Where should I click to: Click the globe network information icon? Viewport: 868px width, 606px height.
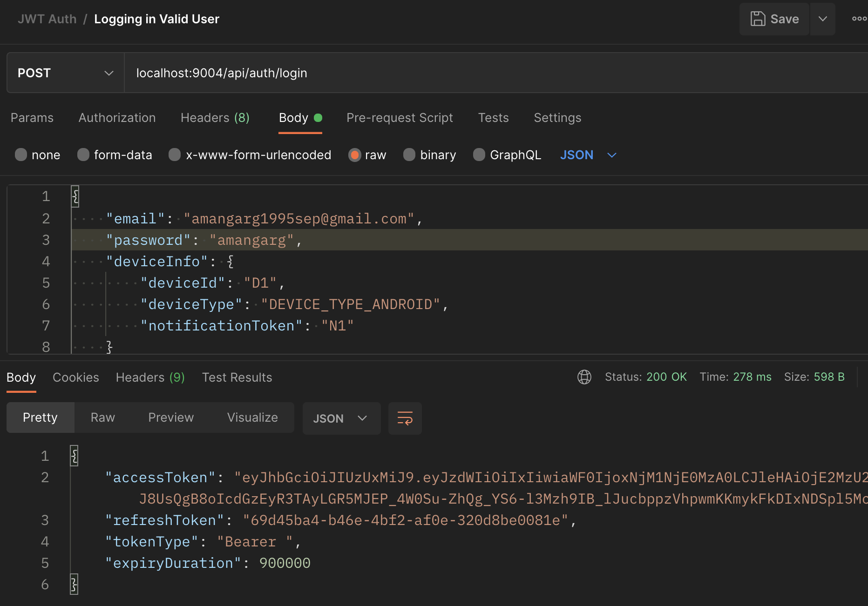584,377
